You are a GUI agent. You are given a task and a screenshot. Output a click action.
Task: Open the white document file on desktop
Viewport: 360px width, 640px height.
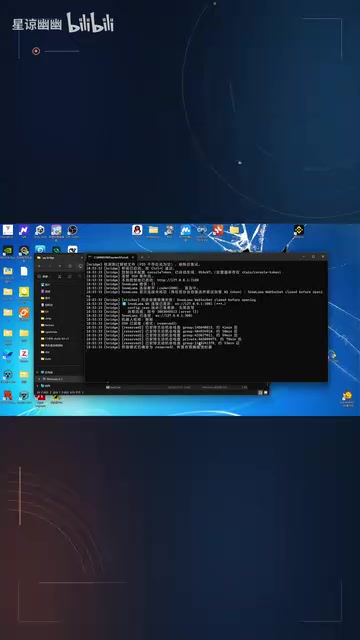click(x=24, y=271)
